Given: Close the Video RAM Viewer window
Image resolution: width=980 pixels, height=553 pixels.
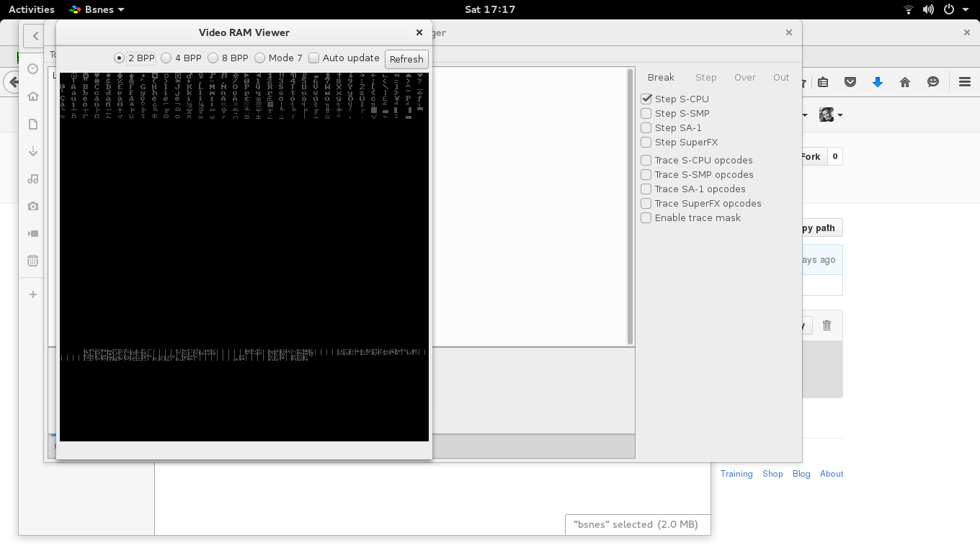Looking at the screenshot, I should [419, 32].
